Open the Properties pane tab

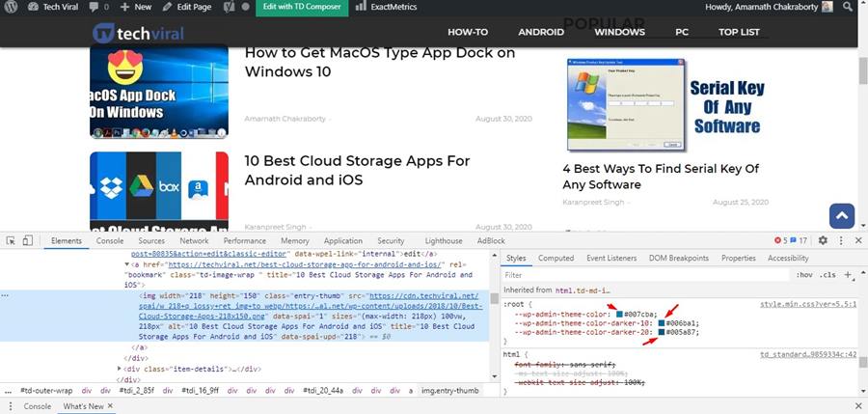tap(739, 259)
